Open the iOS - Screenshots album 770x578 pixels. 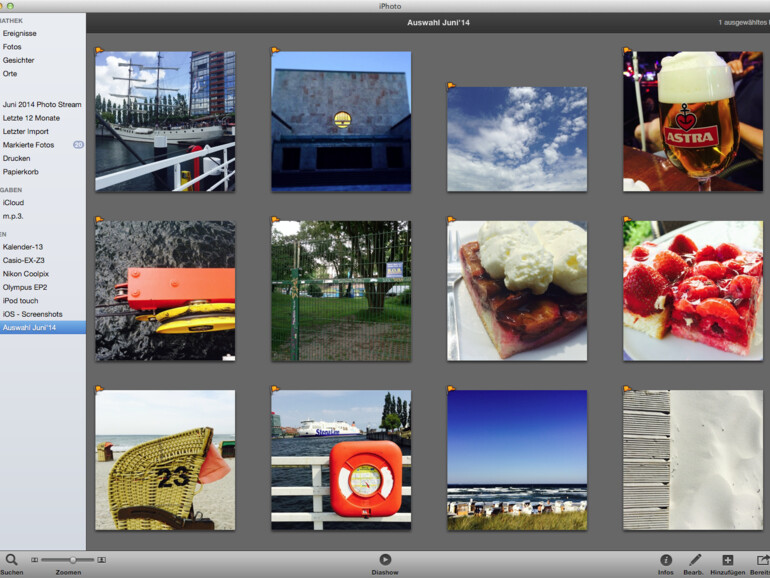(33, 314)
